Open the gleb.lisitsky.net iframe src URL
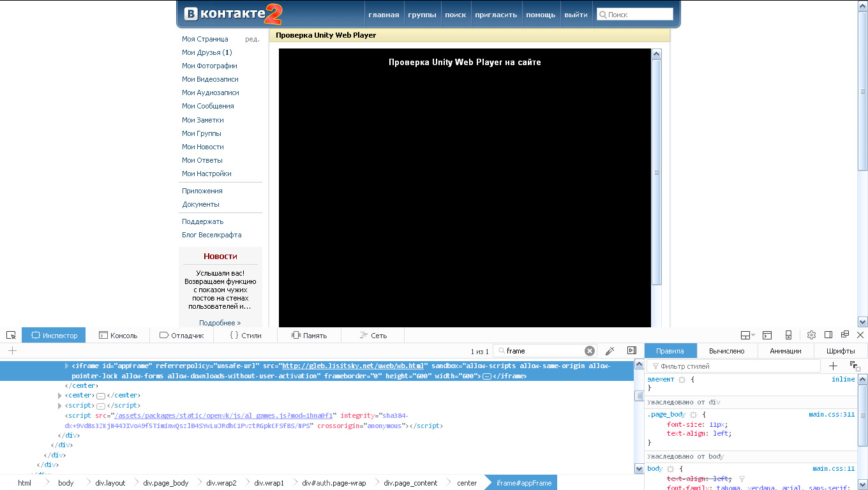This screenshot has height=490, width=868. (353, 366)
